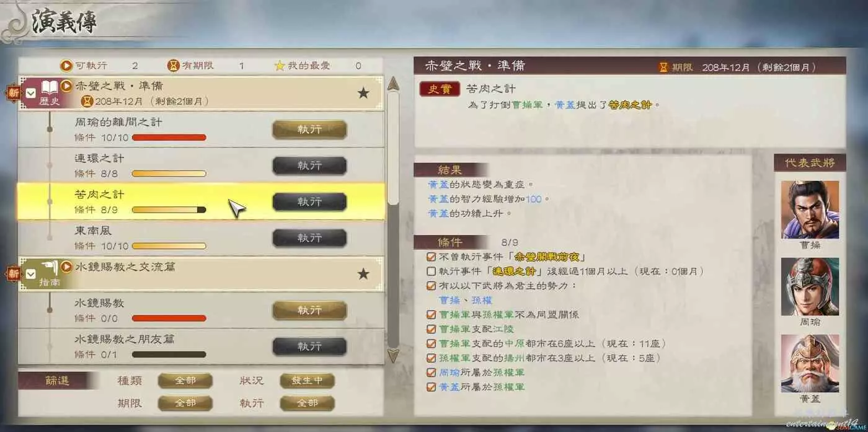Click the 可執行 play icon in header
Viewport: 868px width, 432px height.
click(66, 65)
